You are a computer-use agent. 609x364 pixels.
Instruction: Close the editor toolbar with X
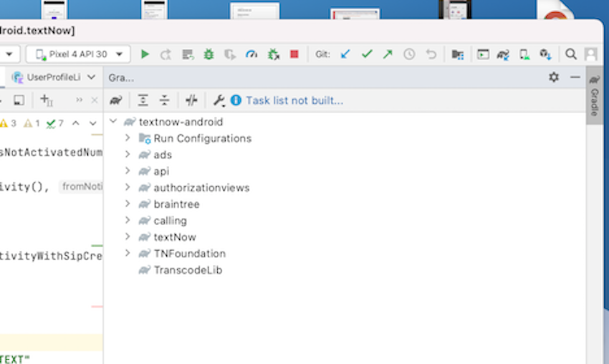point(95,100)
